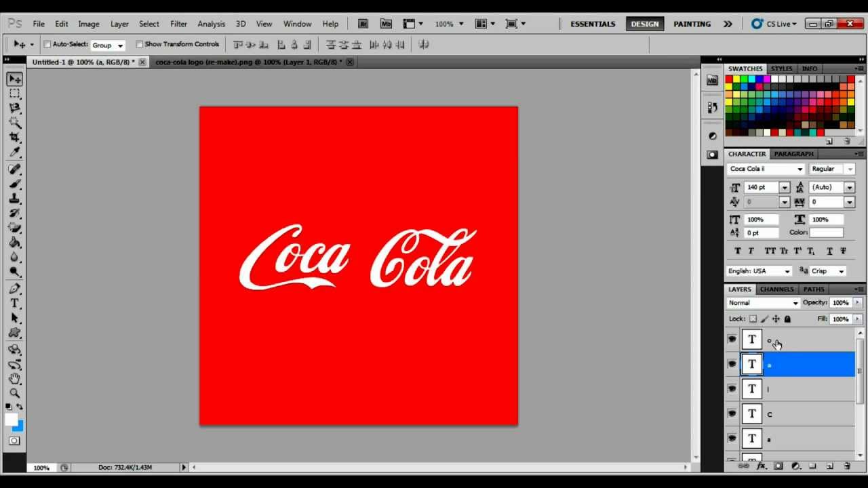The width and height of the screenshot is (868, 488).
Task: Open the foreground color picker in toolbox
Action: tap(12, 420)
